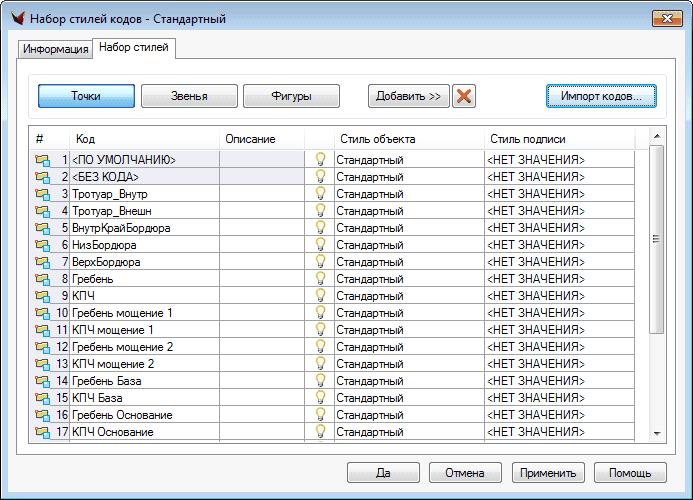
Task: Open Стиль объекта cell for Тротуар_Внешн
Action: tap(408, 211)
